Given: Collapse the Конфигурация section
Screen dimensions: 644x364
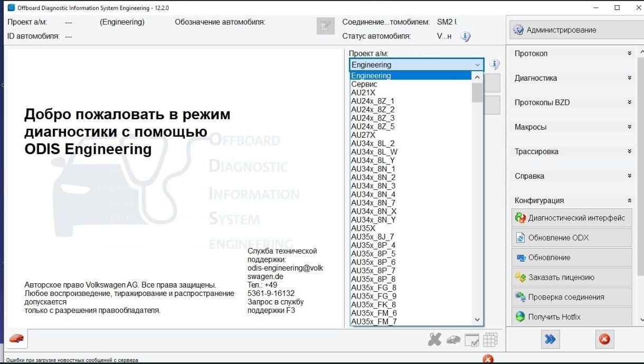Looking at the screenshot, I should pos(572,200).
